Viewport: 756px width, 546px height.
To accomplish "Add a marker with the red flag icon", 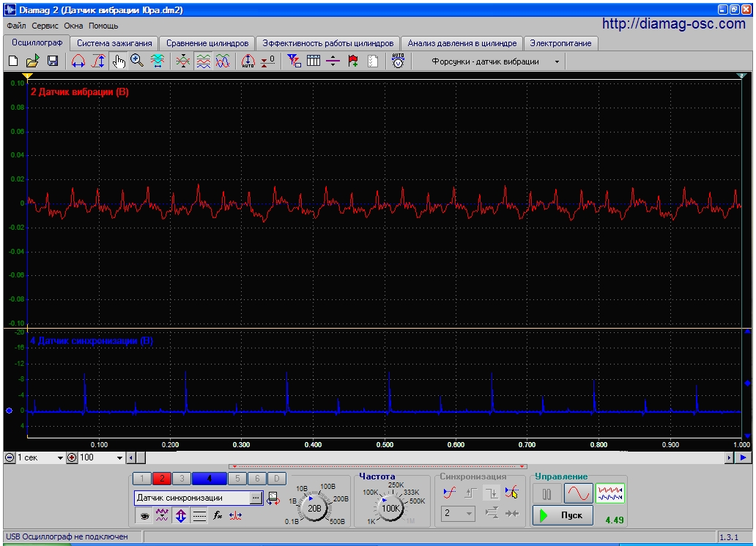I will [353, 61].
